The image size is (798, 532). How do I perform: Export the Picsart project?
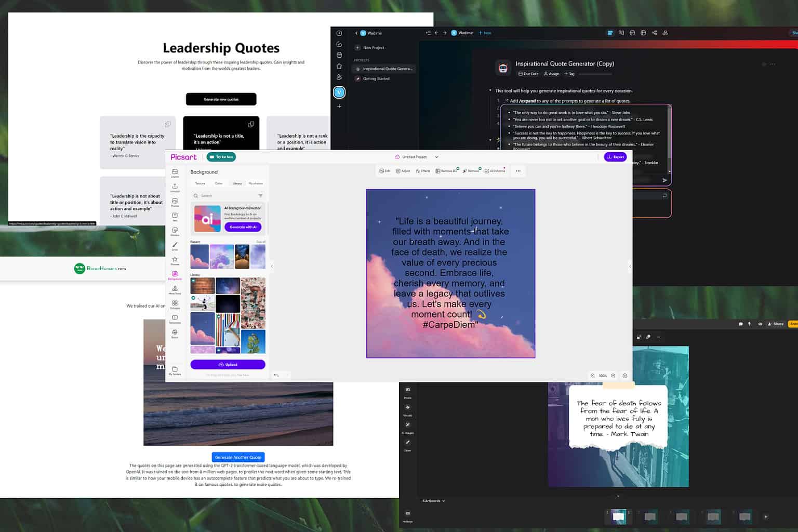click(615, 157)
